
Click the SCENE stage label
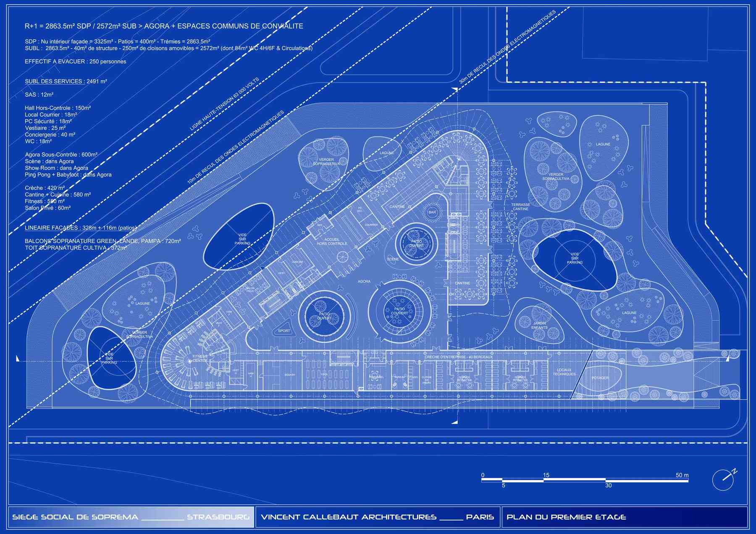(x=393, y=259)
